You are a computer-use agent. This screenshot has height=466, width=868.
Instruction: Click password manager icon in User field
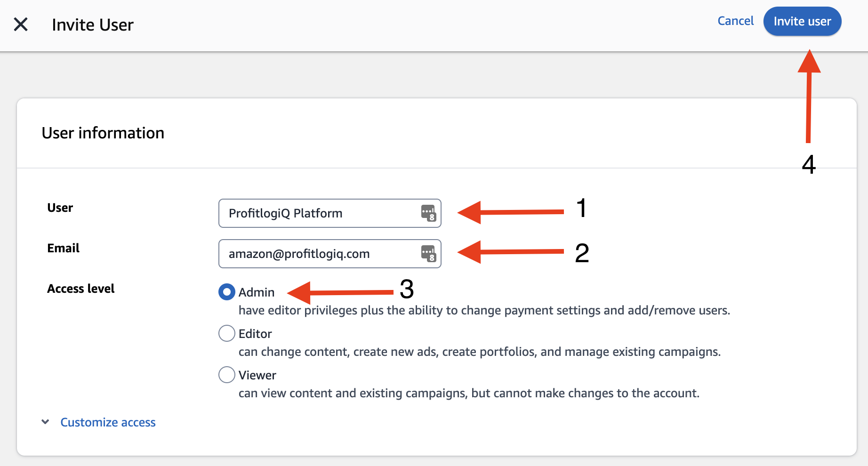428,213
